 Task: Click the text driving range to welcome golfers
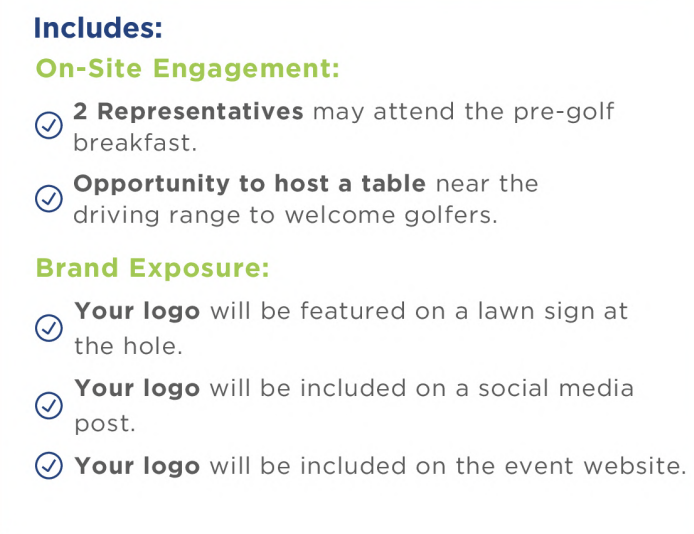(x=285, y=216)
